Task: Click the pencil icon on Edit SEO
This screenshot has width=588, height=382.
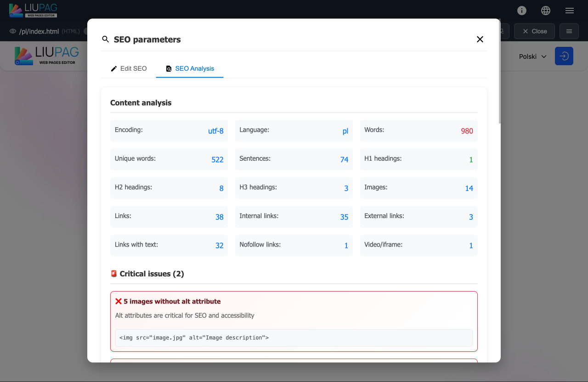Action: (114, 68)
